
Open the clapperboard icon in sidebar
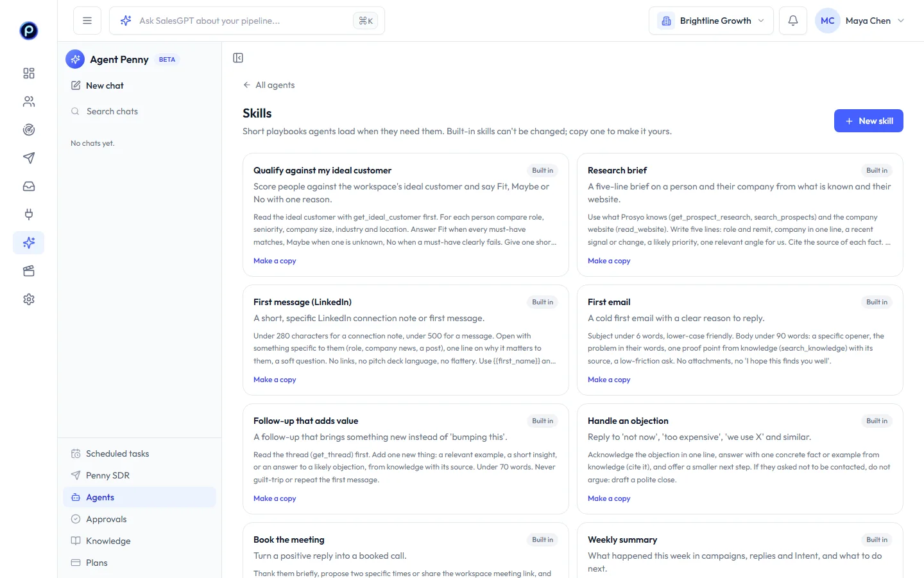pos(29,271)
